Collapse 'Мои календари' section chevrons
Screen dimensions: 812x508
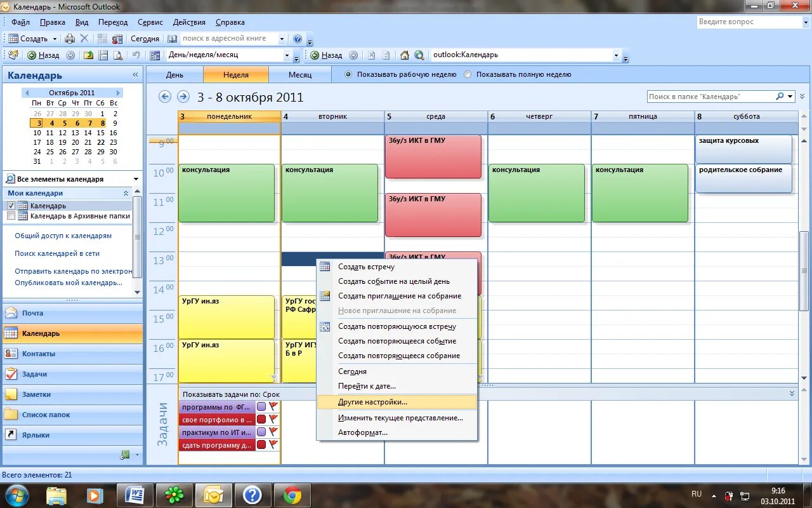(x=126, y=193)
